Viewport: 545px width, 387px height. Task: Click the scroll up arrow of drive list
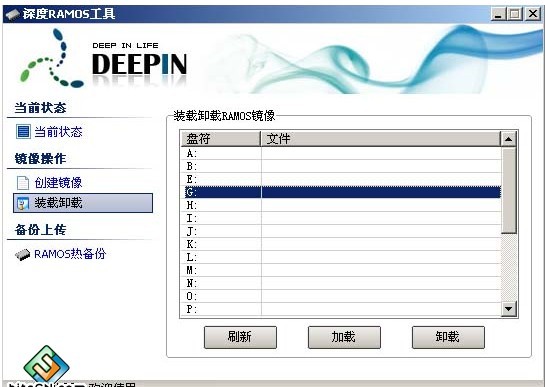coord(509,139)
